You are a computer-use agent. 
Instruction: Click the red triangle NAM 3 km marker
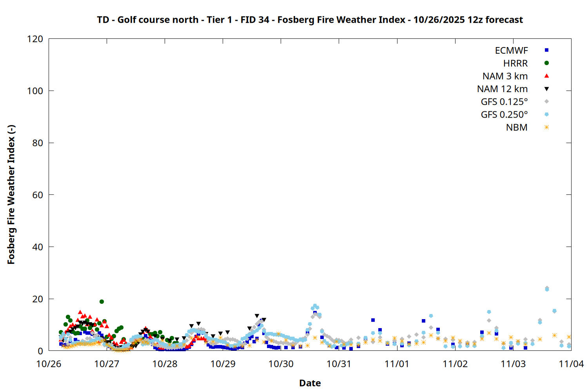click(x=546, y=76)
